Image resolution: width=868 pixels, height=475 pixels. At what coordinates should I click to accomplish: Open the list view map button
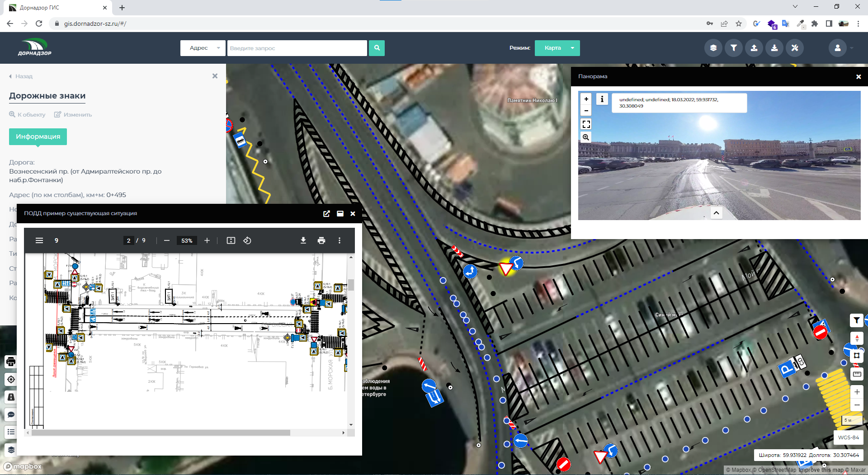tap(11, 432)
